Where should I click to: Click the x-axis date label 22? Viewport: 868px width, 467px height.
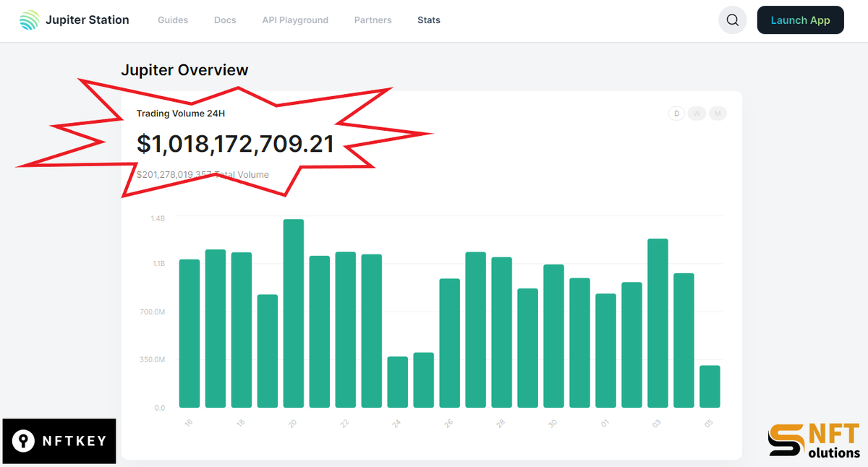[345, 424]
